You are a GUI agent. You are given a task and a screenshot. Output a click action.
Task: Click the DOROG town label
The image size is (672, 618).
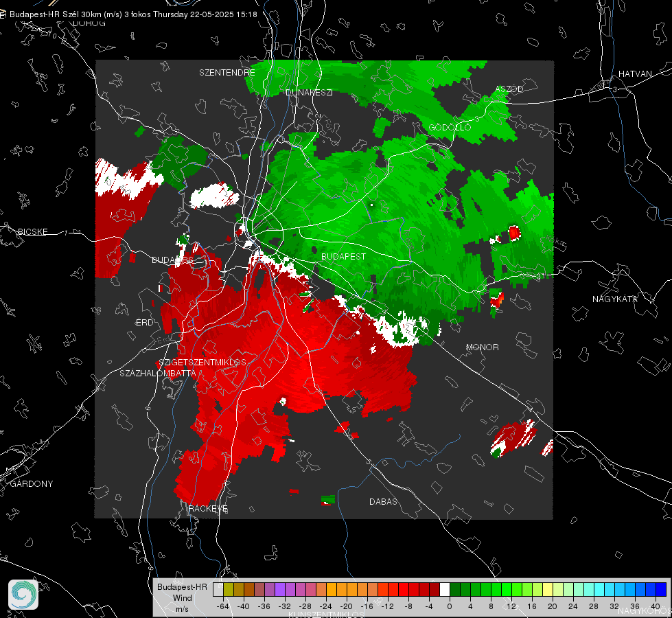[89, 23]
